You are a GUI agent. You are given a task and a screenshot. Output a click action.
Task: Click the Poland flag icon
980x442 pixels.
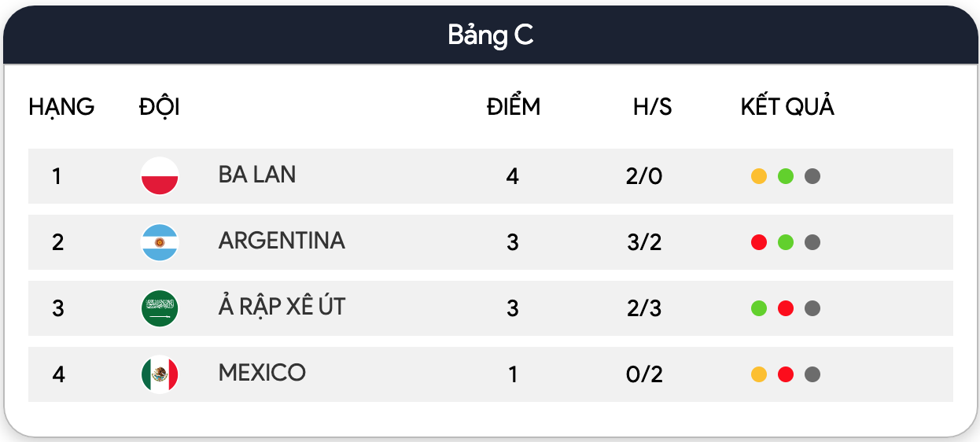coord(160,176)
